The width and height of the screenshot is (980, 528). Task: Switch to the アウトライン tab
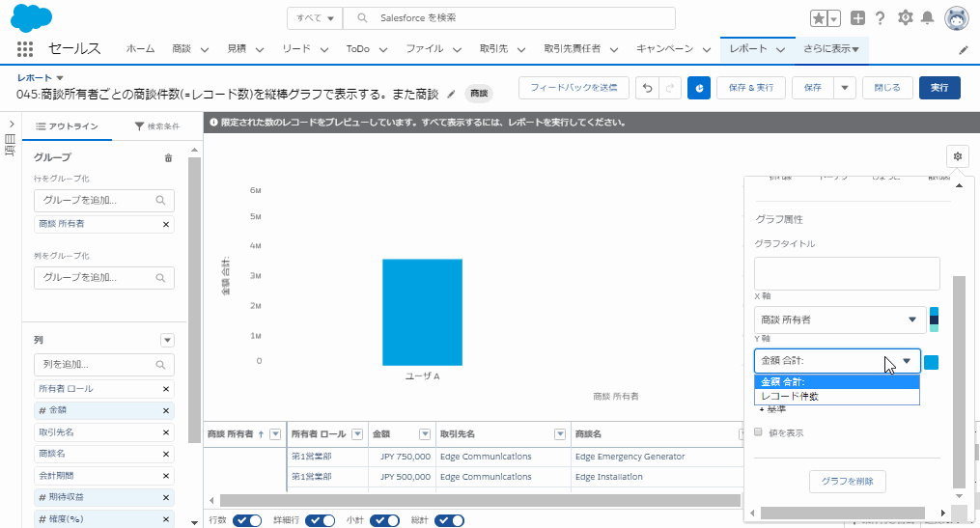point(67,126)
